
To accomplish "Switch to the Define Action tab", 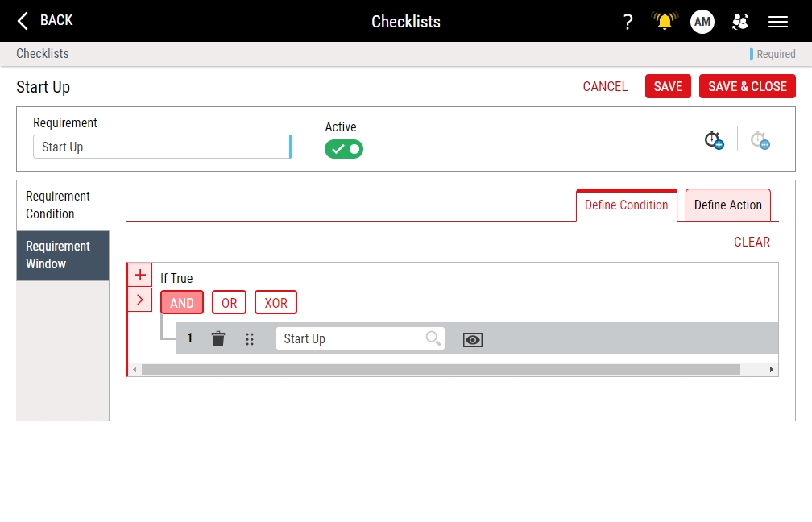I will (x=727, y=205).
